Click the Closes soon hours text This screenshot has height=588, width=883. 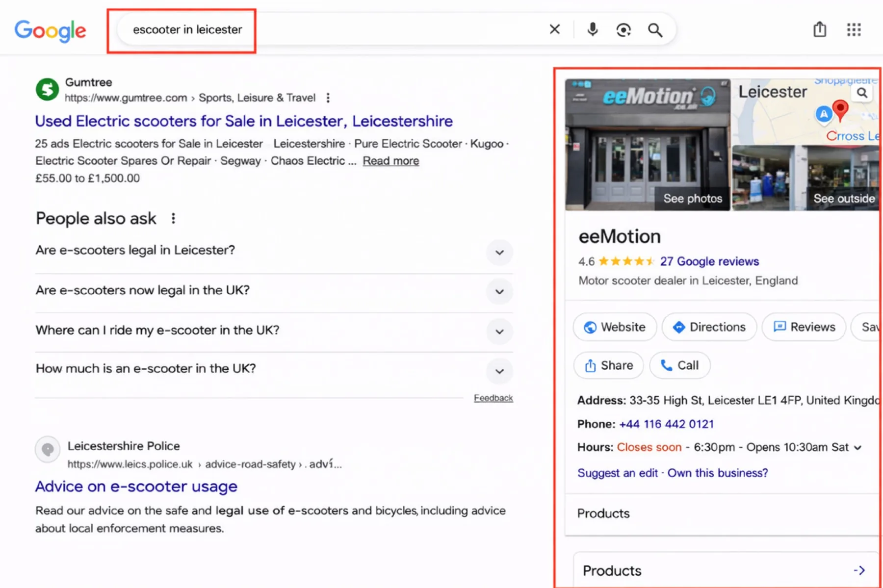[649, 447]
